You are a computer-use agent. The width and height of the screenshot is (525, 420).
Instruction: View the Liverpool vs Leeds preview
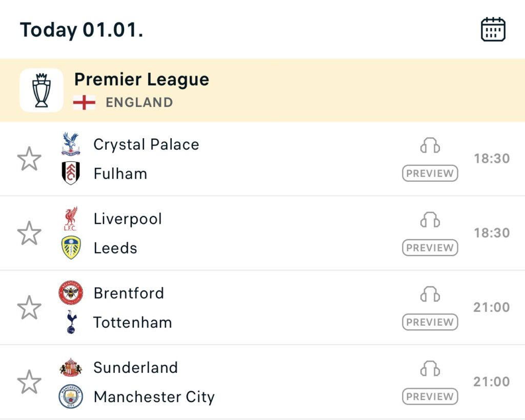click(430, 248)
